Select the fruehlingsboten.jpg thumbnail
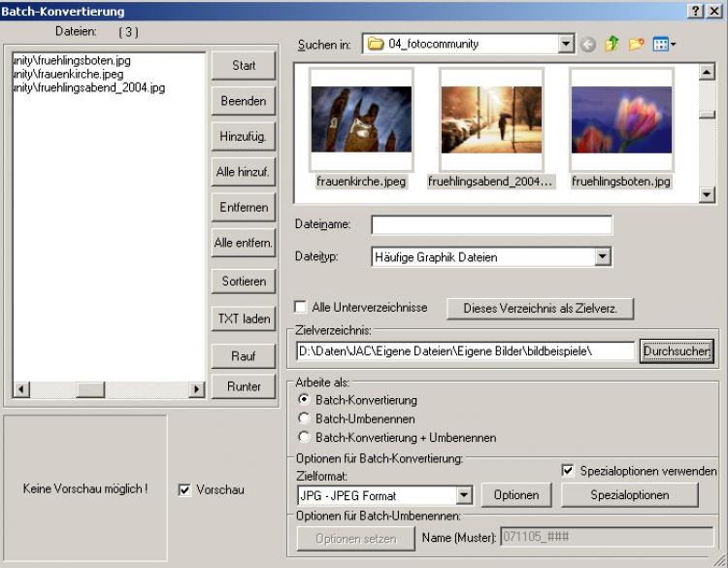 tap(620, 119)
